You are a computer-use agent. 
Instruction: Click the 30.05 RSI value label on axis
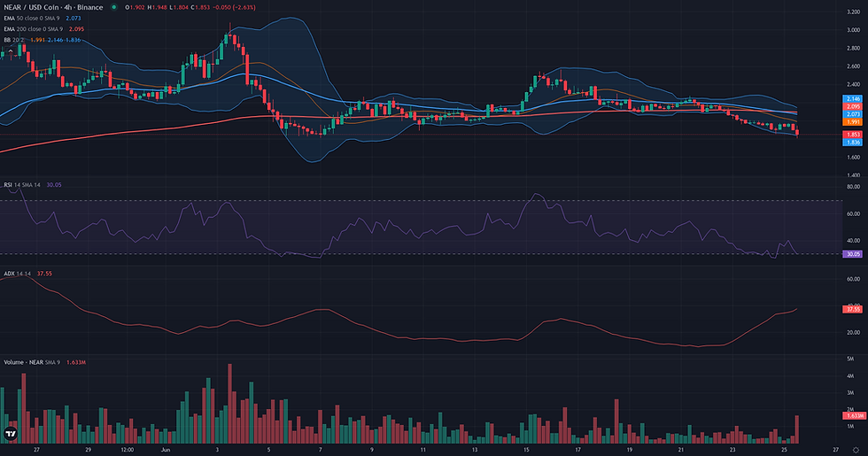coord(852,254)
